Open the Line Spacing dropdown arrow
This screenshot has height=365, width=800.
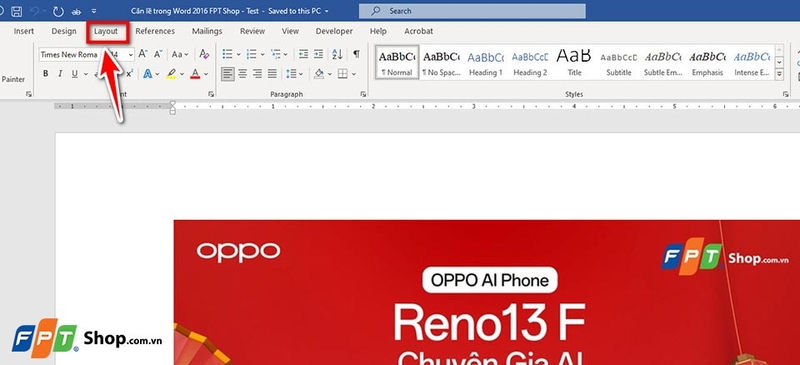[301, 75]
